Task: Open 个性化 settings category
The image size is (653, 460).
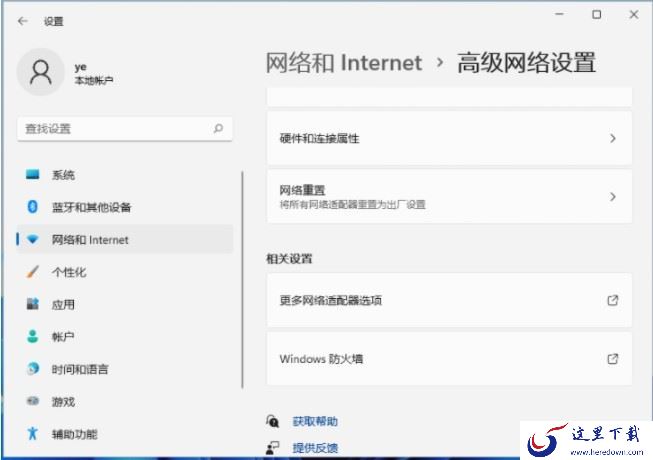Action: pos(125,272)
